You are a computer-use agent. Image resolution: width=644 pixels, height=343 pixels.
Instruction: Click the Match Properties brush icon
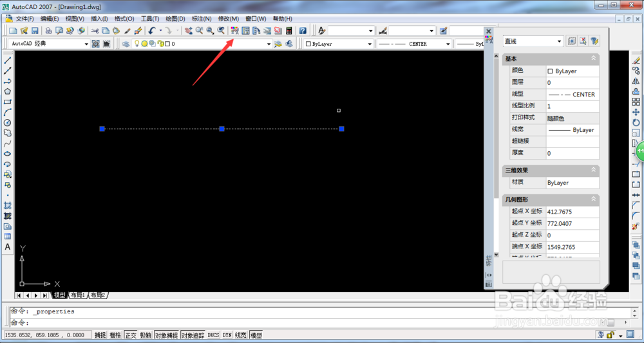tap(138, 31)
